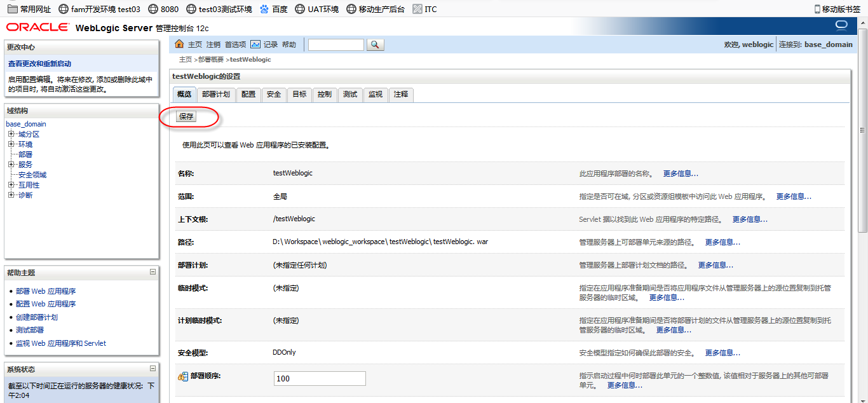Switch to the 目标 tab

click(299, 94)
